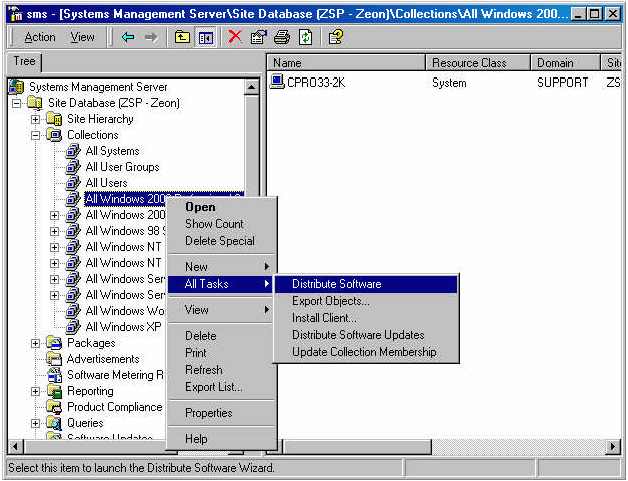Click the Print toolbar icon

point(282,38)
